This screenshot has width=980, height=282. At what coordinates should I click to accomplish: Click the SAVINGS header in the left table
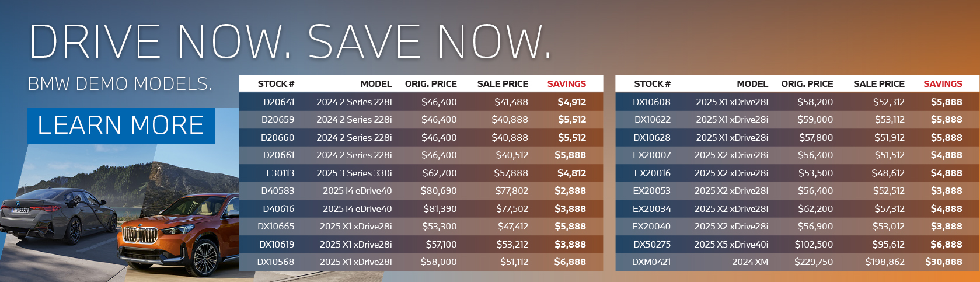(566, 84)
